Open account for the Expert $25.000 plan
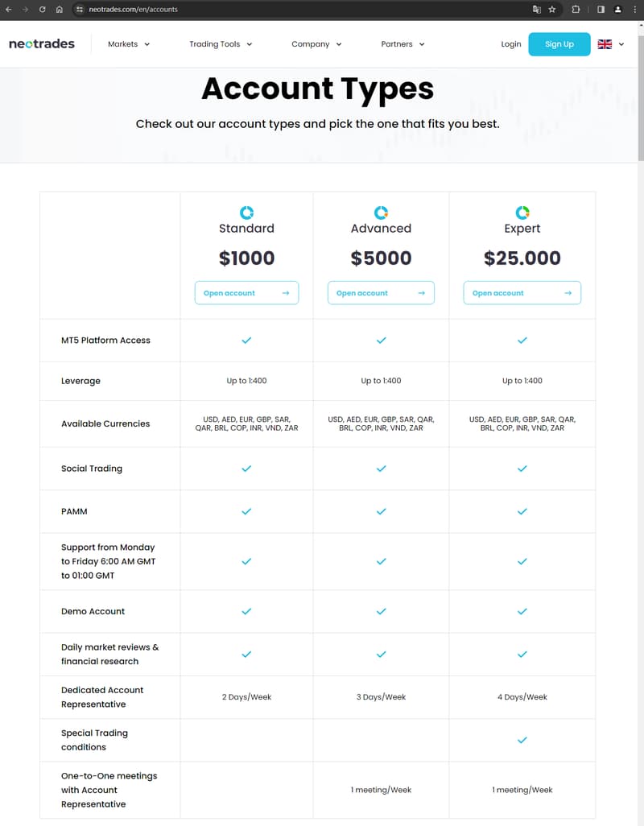 (522, 293)
